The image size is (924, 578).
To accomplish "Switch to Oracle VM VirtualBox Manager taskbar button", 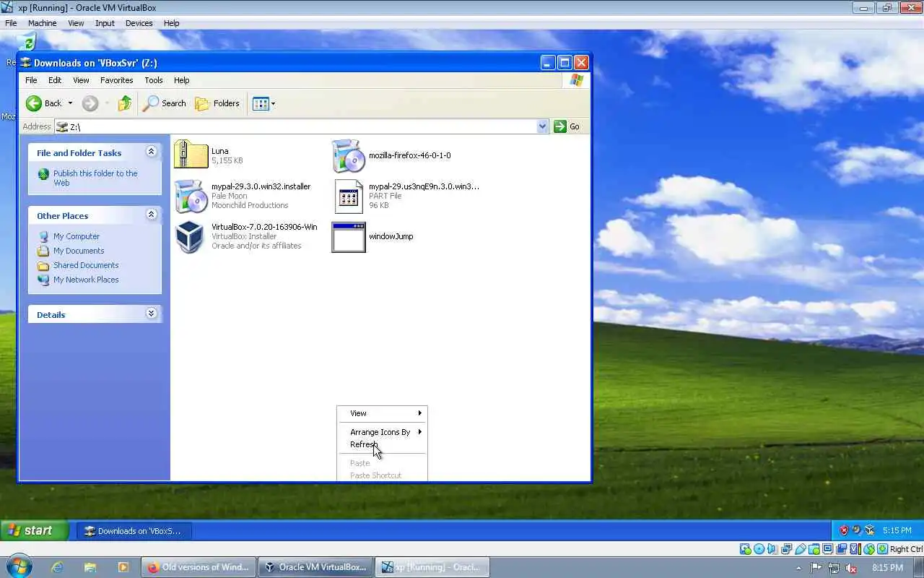I will click(315, 567).
